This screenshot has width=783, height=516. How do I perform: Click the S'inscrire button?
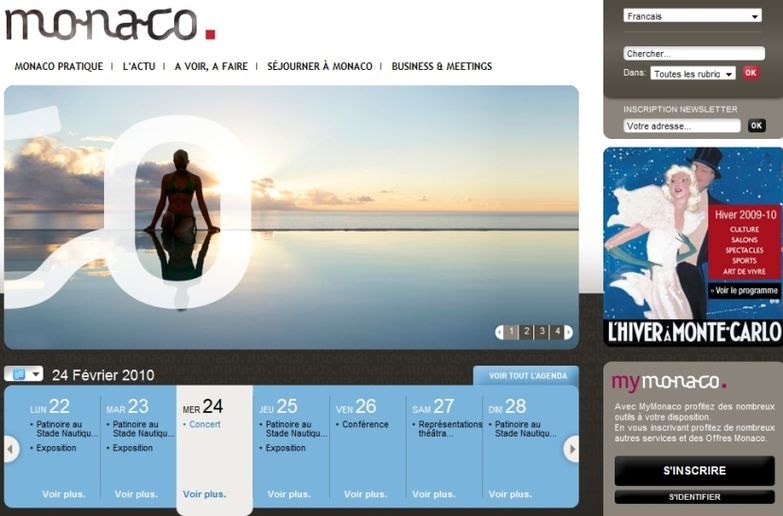coord(694,471)
